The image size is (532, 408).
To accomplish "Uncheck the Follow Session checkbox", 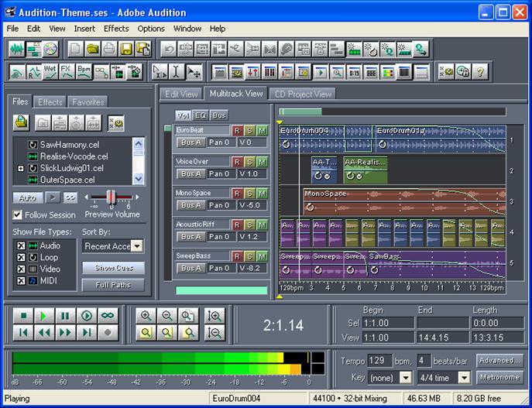I will point(18,215).
